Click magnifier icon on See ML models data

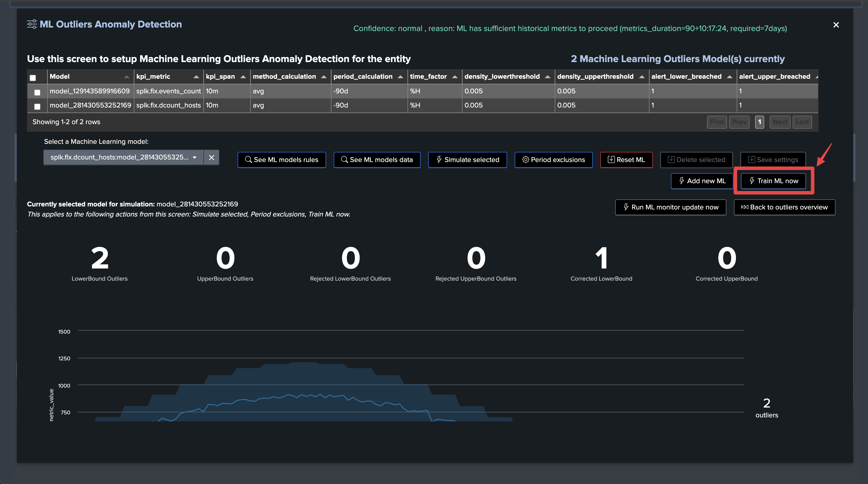pyautogui.click(x=344, y=159)
